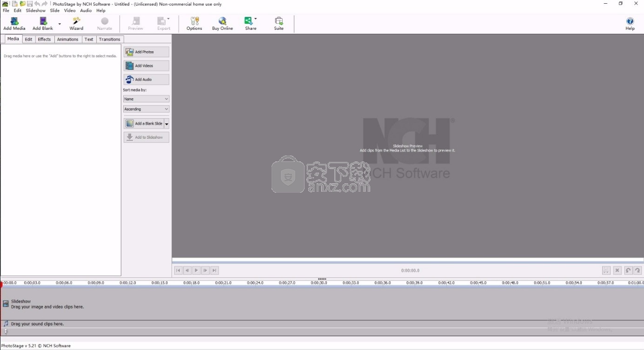Open the Edit menu

18,10
